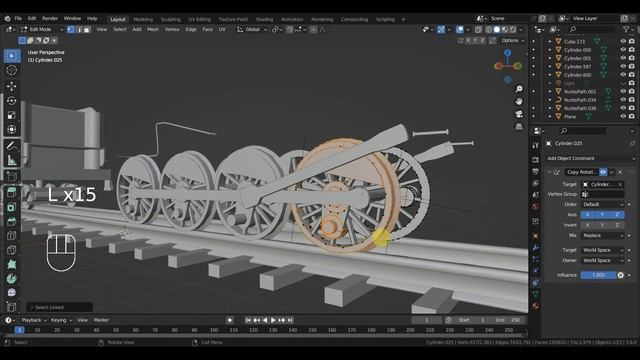Toggle the camera view icon
The image size is (640, 360).
click(519, 114)
